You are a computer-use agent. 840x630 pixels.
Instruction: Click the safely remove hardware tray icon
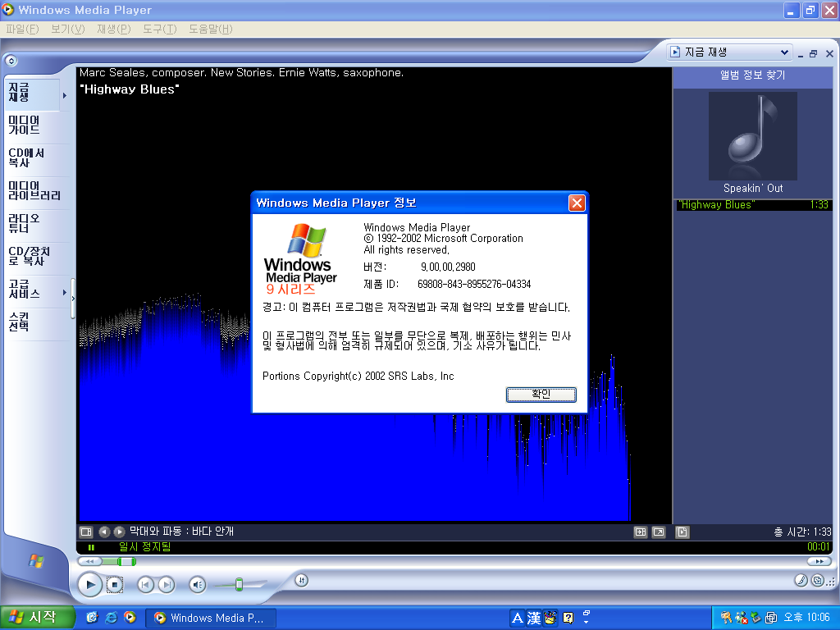(x=756, y=618)
